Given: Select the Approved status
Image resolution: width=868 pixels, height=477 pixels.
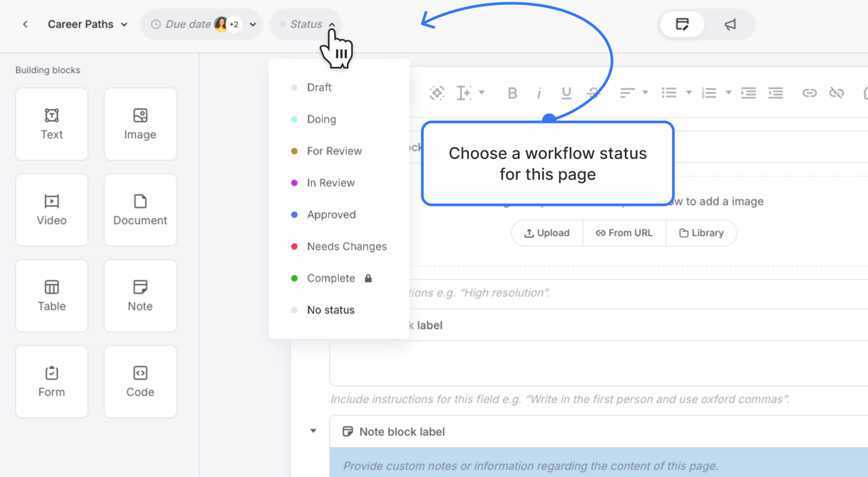Looking at the screenshot, I should pos(331,215).
